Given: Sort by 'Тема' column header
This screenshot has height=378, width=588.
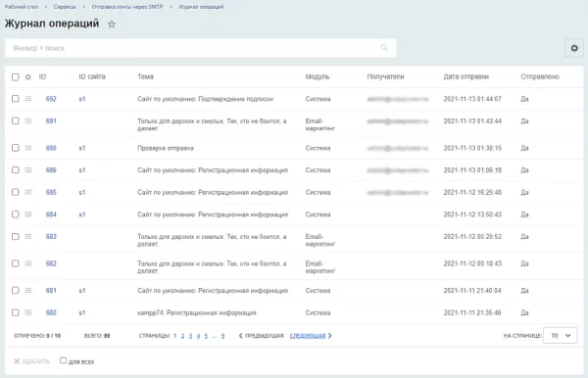Looking at the screenshot, I should click(x=145, y=76).
